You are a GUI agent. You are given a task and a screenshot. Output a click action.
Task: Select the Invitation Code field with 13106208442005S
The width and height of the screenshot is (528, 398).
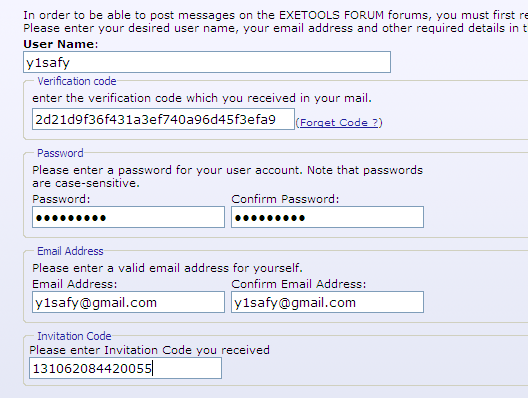click(x=125, y=368)
